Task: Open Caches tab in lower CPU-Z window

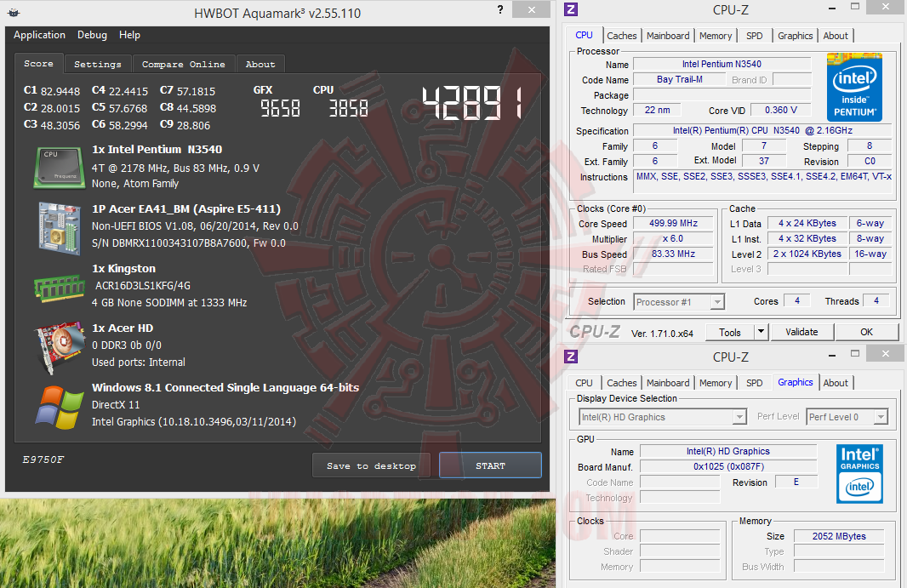Action: pos(622,383)
